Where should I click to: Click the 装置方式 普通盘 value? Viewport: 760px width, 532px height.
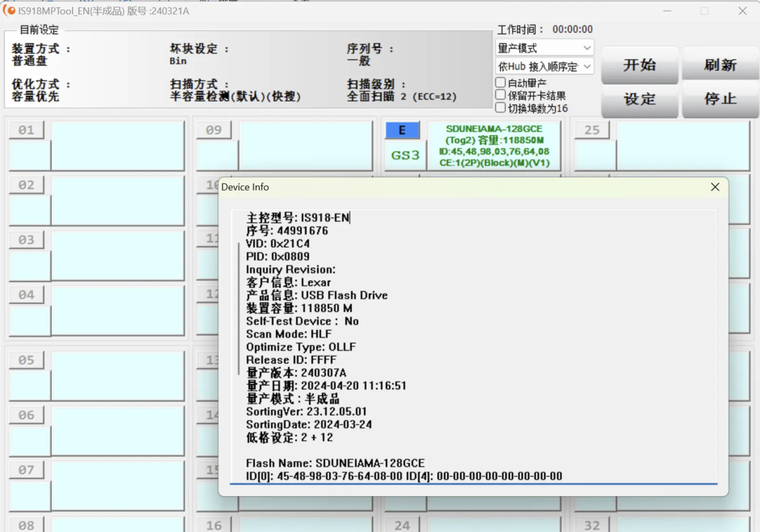pyautogui.click(x=29, y=61)
